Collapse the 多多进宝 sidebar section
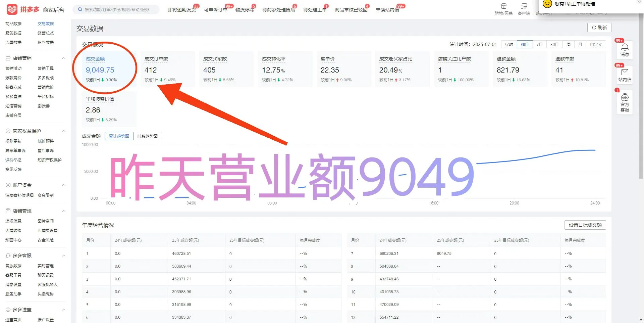The height and width of the screenshot is (323, 644). (64, 310)
